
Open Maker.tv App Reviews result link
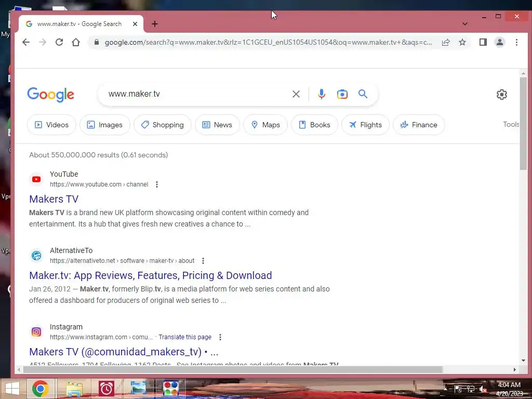150,275
